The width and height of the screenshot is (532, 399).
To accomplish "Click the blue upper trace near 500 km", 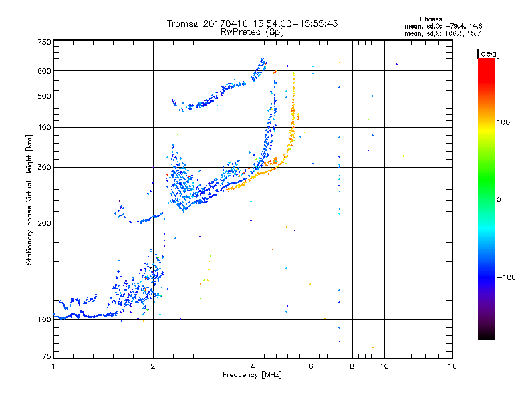I will click(x=217, y=94).
